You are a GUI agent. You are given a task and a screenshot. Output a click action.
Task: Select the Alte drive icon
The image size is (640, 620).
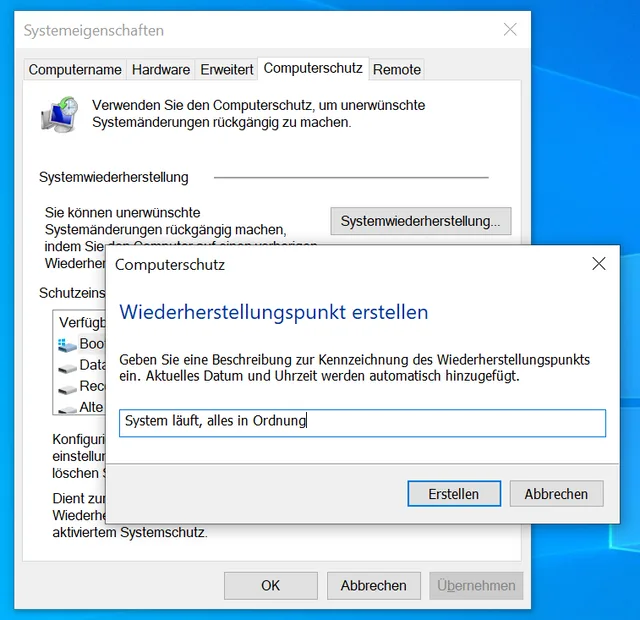(x=67, y=409)
